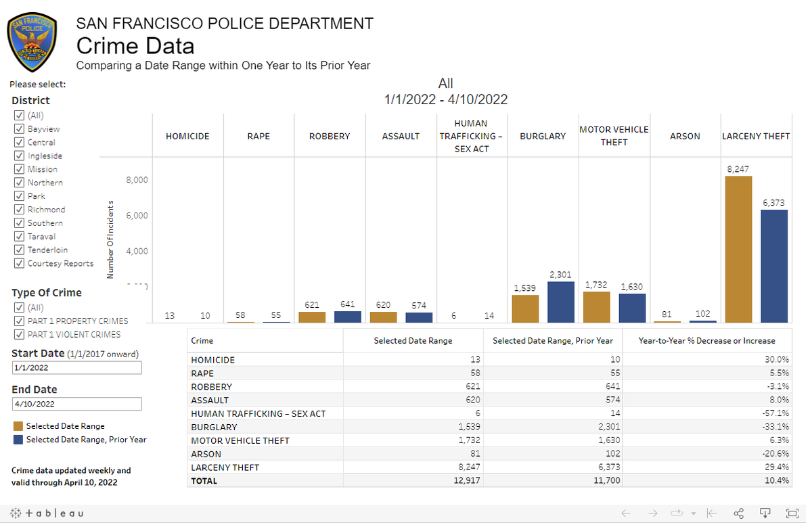Viewport: 812px width, 529px height.
Task: Click the 30.0% homicide change cell
Action: [x=777, y=360]
